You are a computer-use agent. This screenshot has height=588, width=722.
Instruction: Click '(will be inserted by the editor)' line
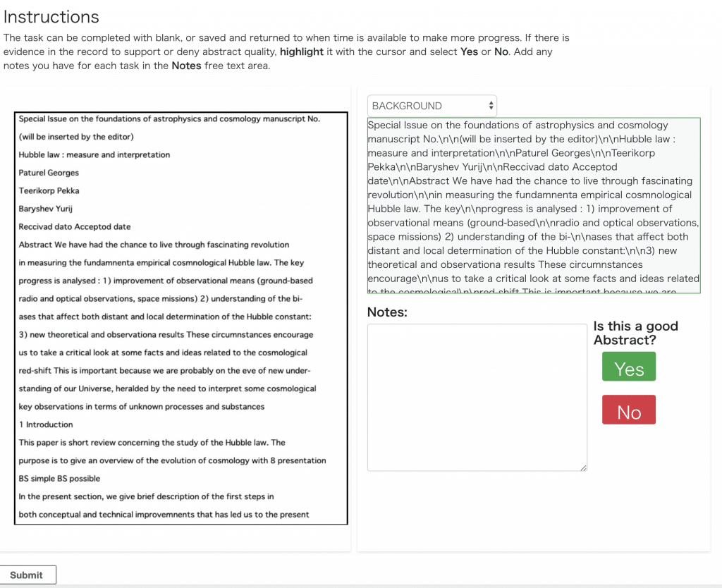click(x=76, y=137)
